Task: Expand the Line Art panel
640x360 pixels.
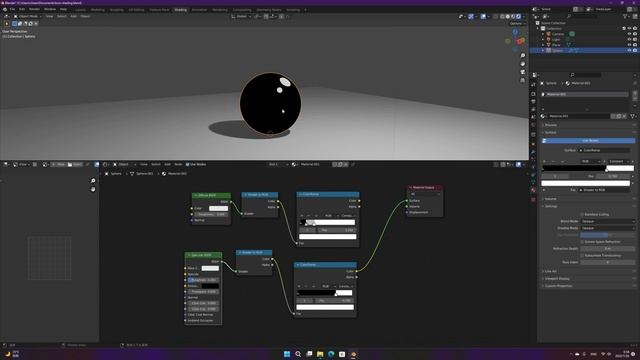Action: click(x=551, y=271)
